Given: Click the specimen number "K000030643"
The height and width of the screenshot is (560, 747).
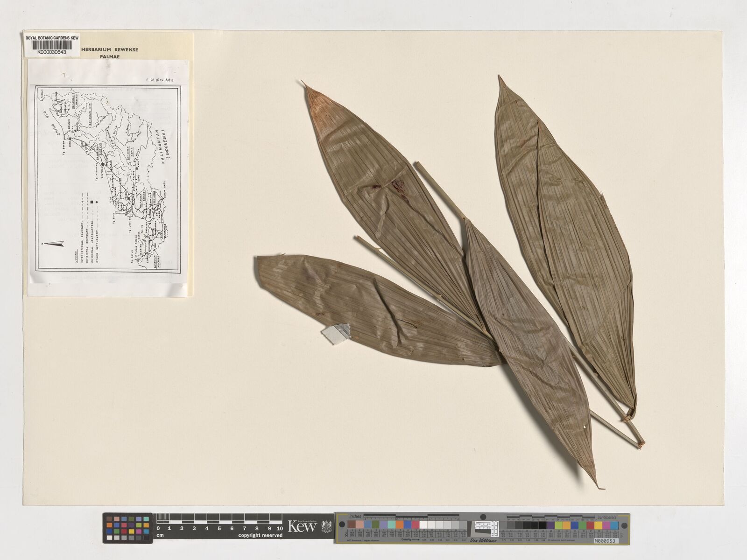Looking at the screenshot, I should [52, 53].
